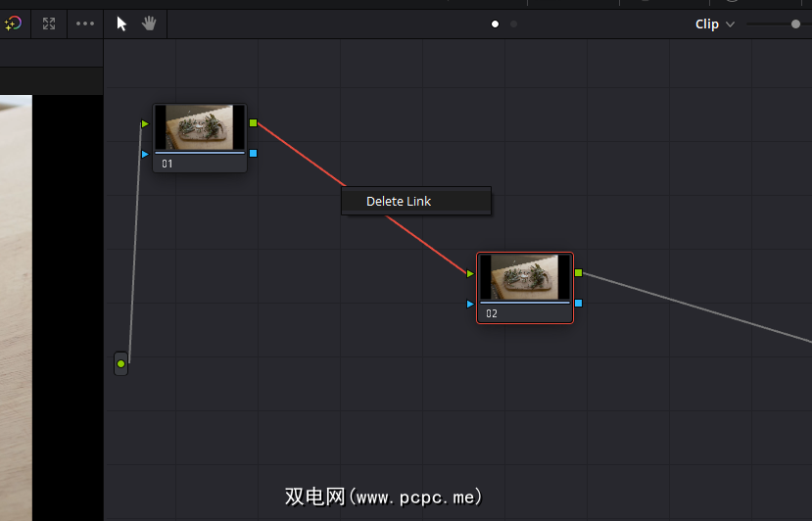This screenshot has width=812, height=521.
Task: Open the Clip mode dropdown
Action: tap(715, 24)
